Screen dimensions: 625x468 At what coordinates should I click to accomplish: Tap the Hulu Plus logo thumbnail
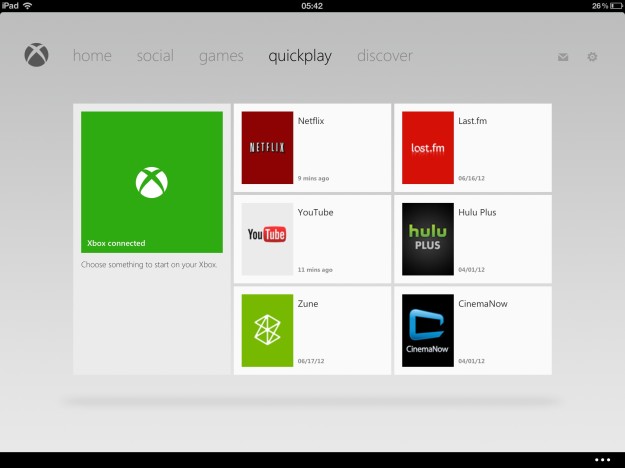click(428, 239)
